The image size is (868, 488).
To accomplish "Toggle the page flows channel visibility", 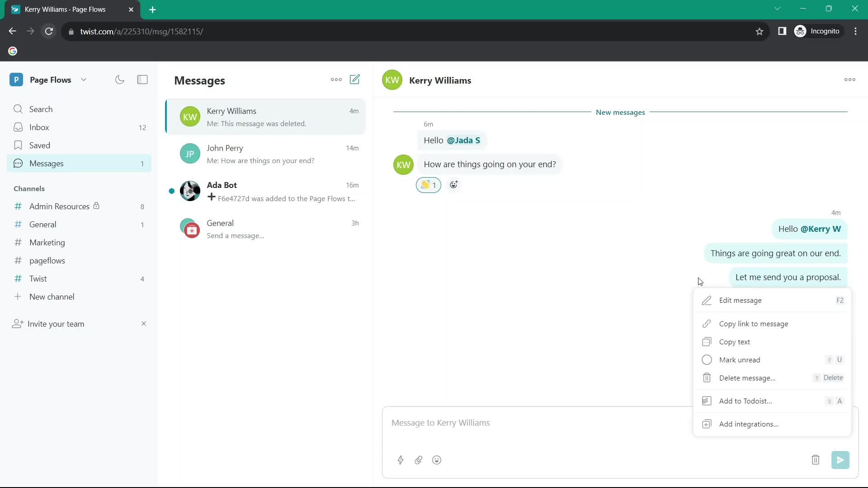I will click(47, 260).
